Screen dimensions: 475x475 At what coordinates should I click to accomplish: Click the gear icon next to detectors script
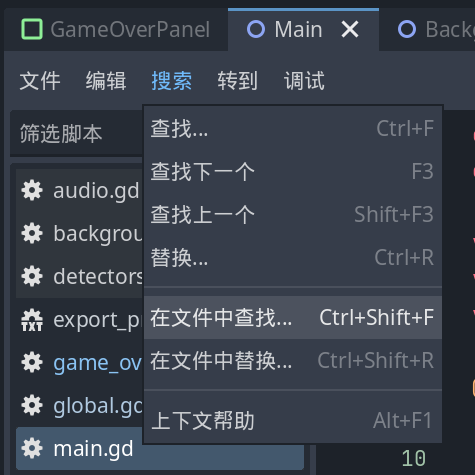(x=32, y=277)
